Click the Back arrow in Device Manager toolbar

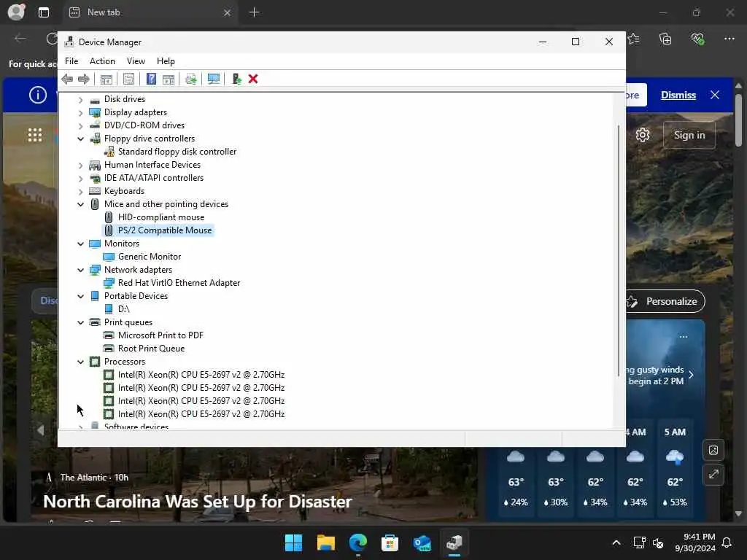click(x=67, y=79)
